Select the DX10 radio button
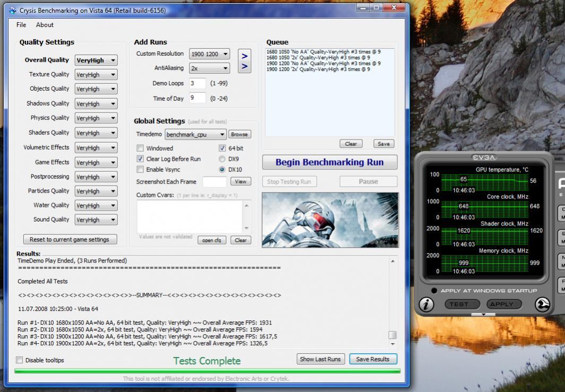The image size is (565, 392). [222, 169]
